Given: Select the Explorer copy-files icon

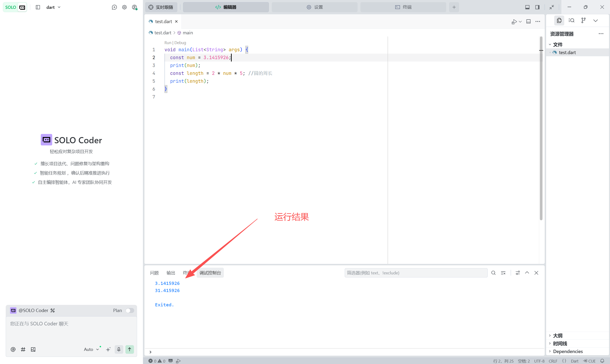Looking at the screenshot, I should pyautogui.click(x=559, y=20).
